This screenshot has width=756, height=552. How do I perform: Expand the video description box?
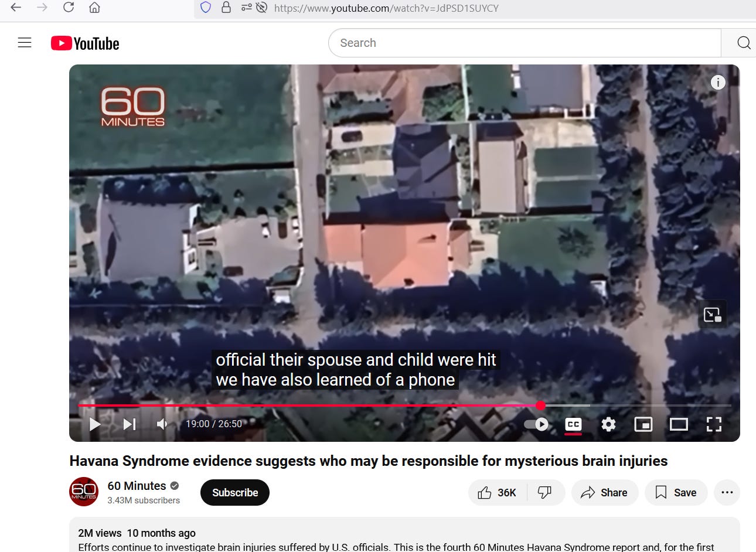(404, 535)
